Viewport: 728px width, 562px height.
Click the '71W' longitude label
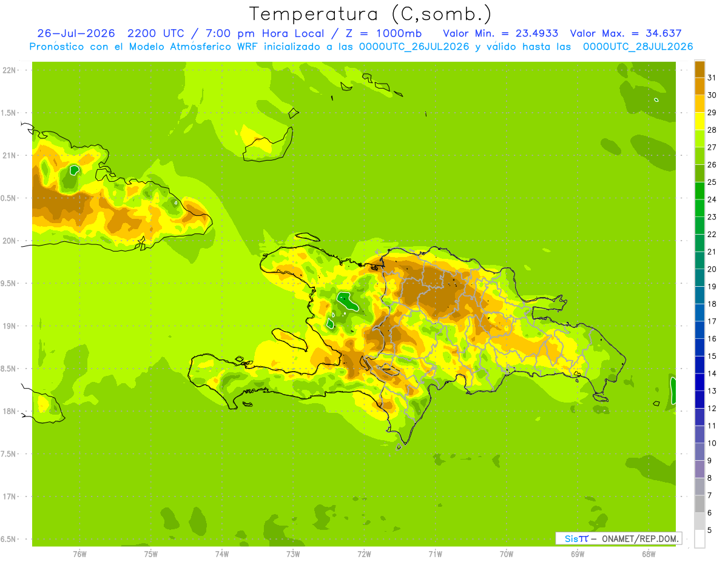[435, 554]
